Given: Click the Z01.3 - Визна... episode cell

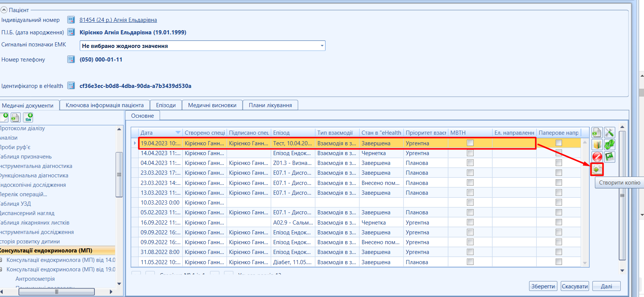Looking at the screenshot, I should coord(293,163).
